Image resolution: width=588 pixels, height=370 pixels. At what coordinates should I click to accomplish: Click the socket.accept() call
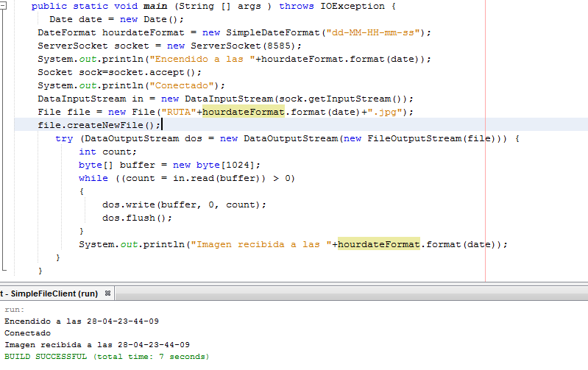pyautogui.click(x=152, y=72)
